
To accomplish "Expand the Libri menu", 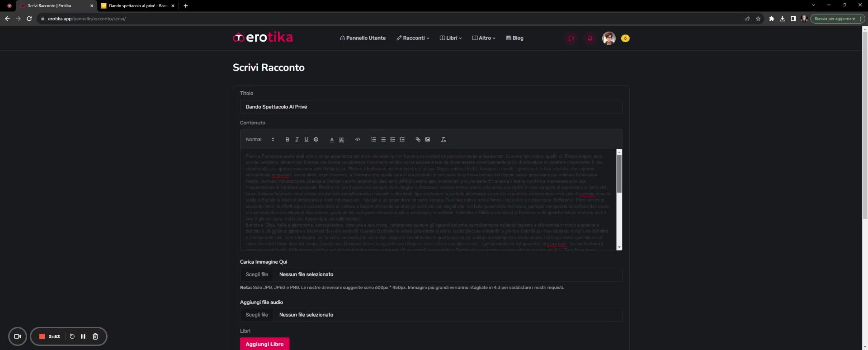I will coord(451,38).
